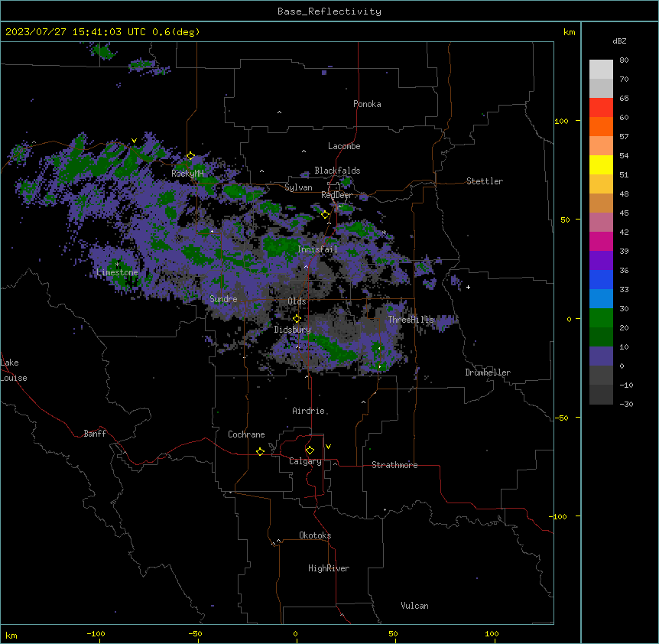Select the red 60–65 dBZ legend swatch

pyautogui.click(x=601, y=107)
